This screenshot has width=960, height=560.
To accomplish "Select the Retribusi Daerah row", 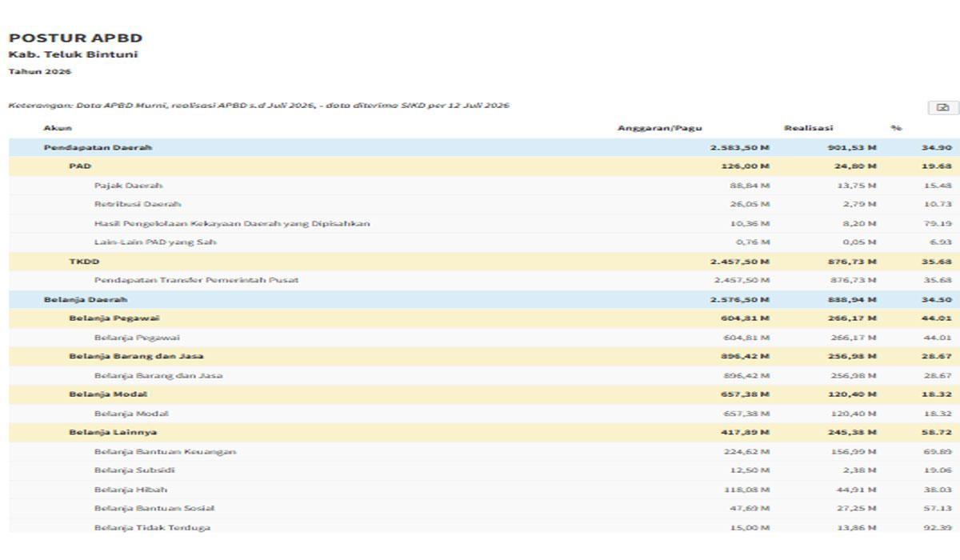I will tap(484, 204).
